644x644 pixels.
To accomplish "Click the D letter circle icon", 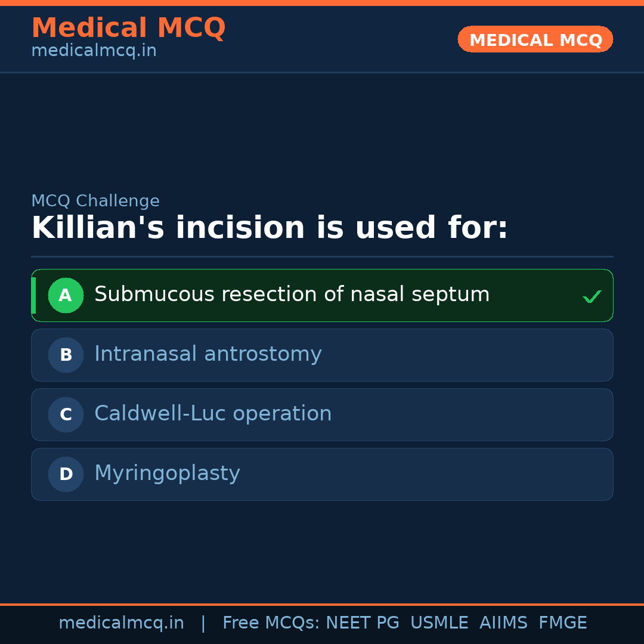I will coord(66,474).
